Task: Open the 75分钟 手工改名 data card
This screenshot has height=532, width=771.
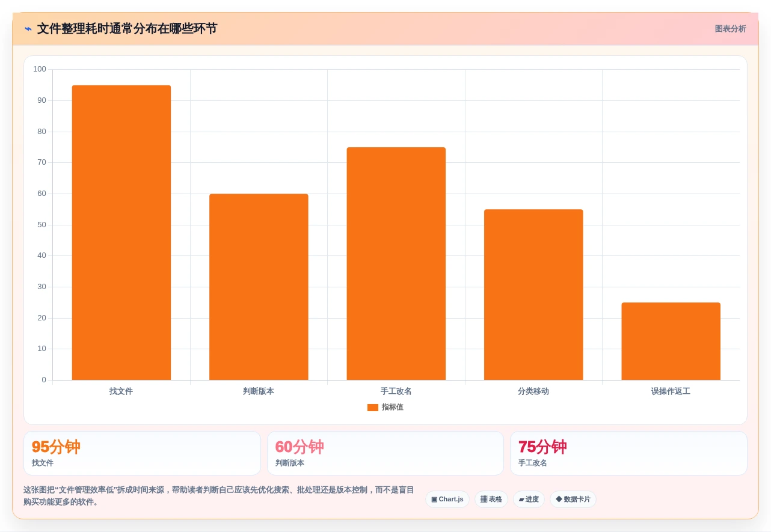Action: (x=628, y=453)
